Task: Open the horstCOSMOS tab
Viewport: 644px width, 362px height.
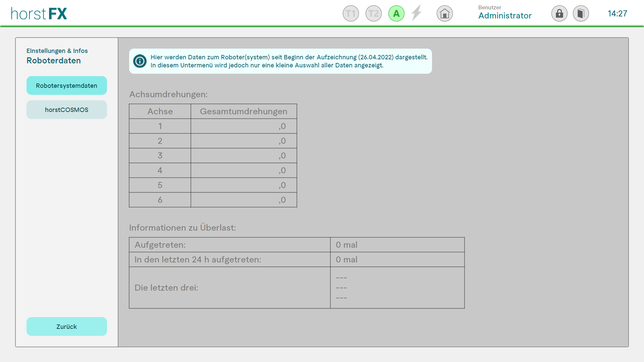Action: click(x=66, y=110)
